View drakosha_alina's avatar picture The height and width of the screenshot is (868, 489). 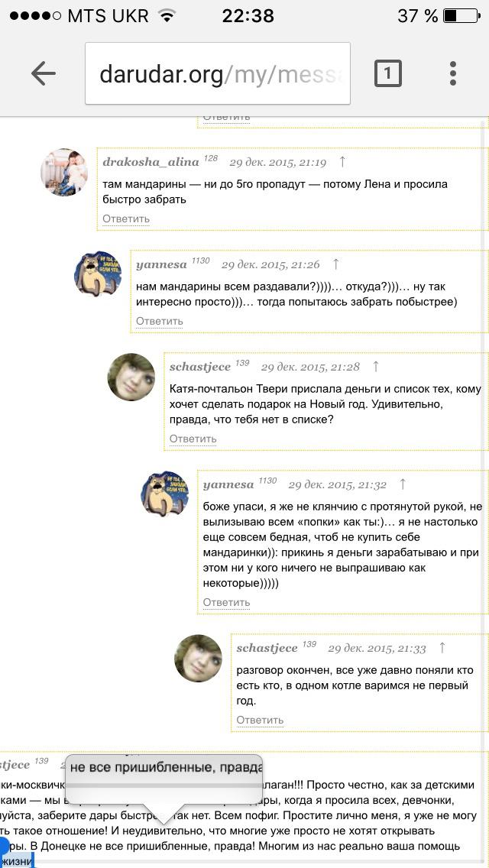click(x=64, y=172)
